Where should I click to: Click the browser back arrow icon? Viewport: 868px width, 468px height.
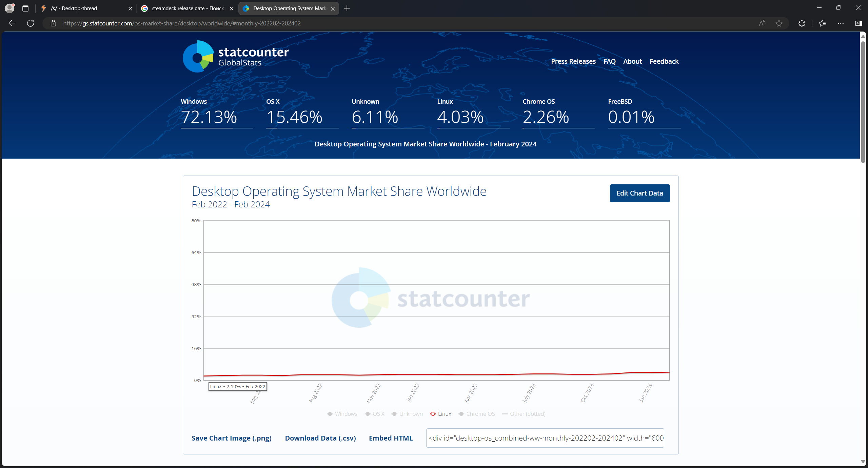coord(12,23)
